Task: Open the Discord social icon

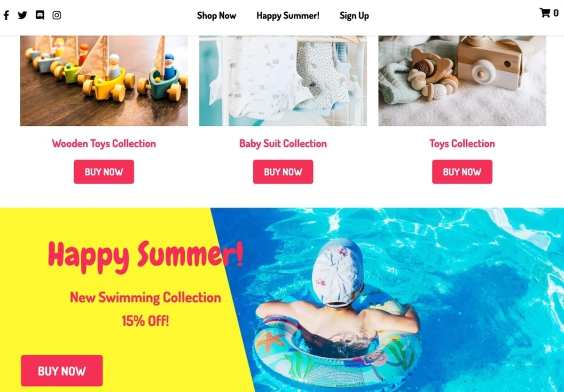Action: (40, 15)
